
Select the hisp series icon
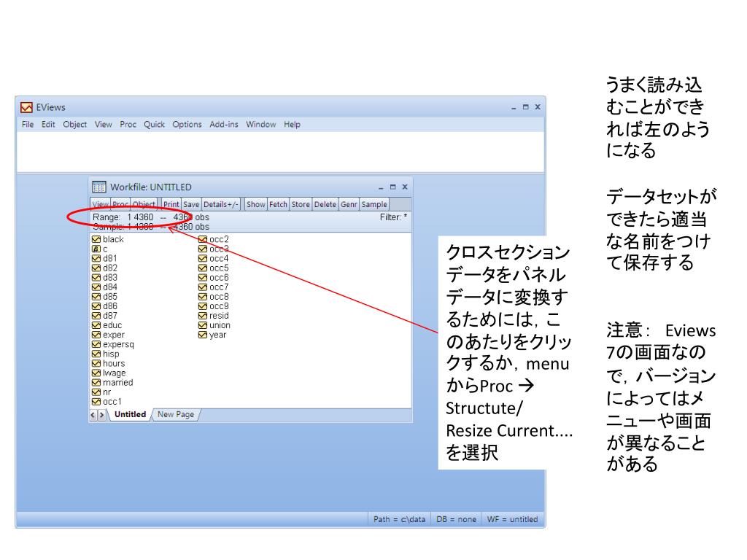96,354
